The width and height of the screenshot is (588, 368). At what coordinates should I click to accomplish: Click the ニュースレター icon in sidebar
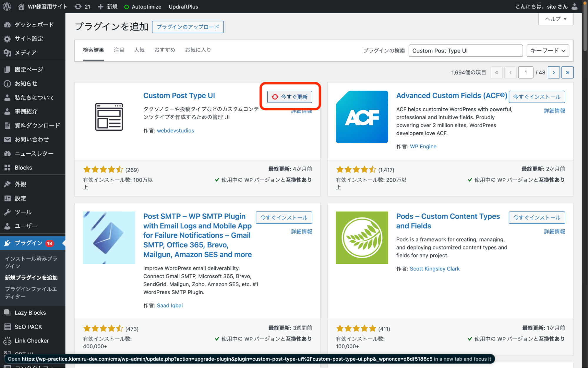(7, 153)
